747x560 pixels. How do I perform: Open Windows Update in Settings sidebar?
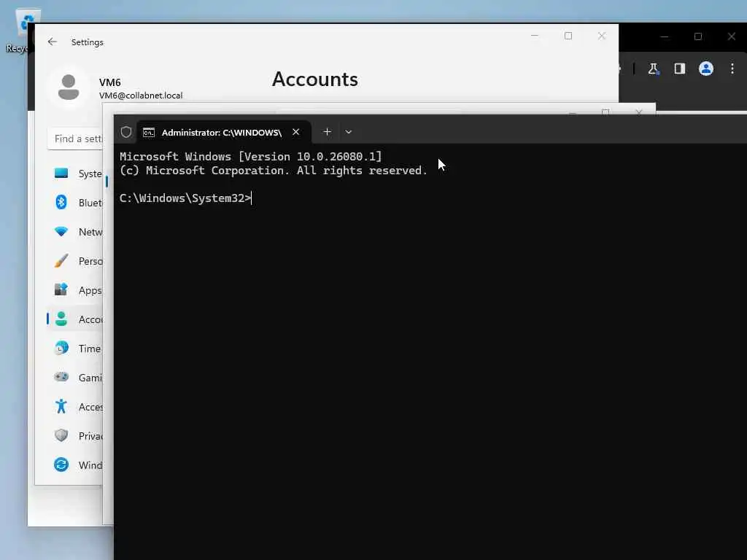pos(77,464)
